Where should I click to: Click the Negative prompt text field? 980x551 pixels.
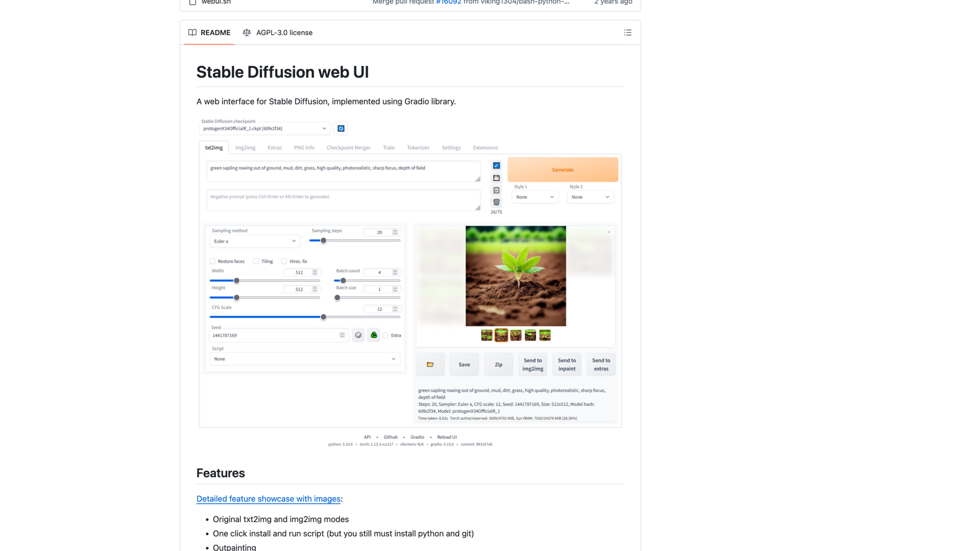(x=344, y=200)
